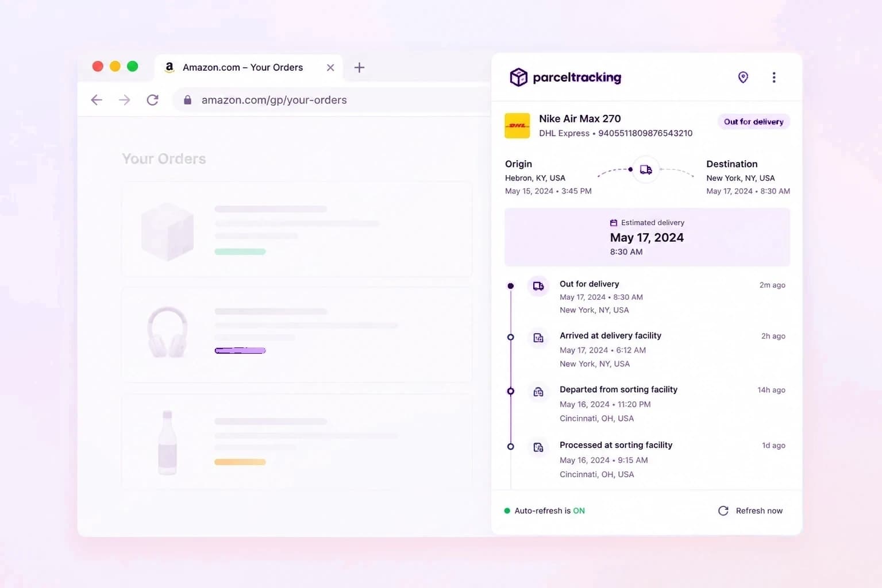Go back with the browser back arrow

97,100
